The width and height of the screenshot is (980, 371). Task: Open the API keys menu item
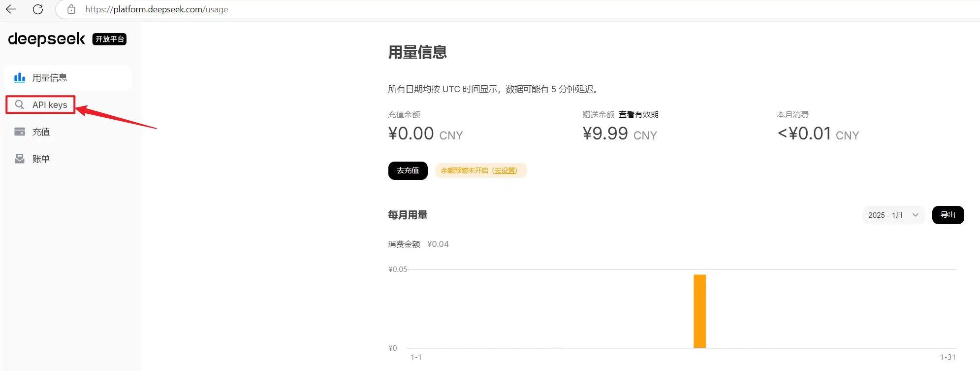pos(50,105)
